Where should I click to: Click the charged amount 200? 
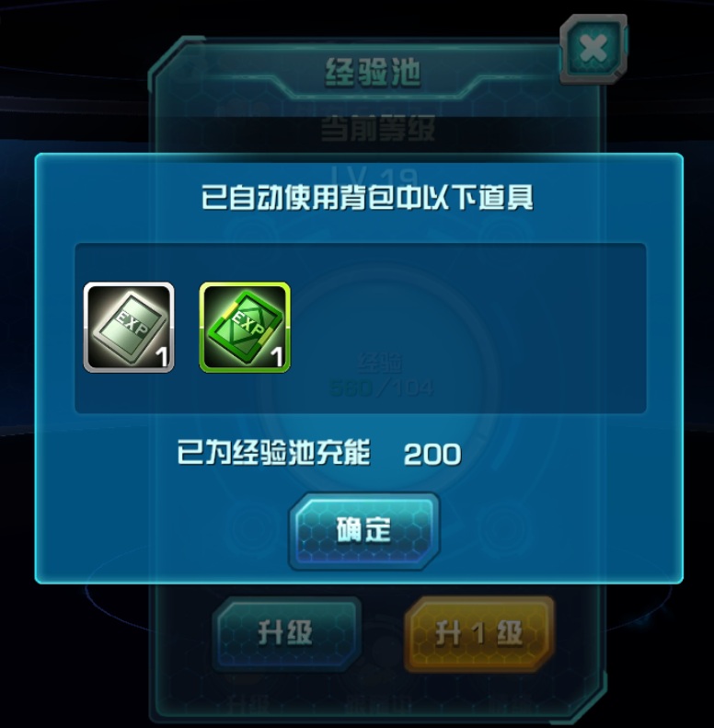coord(432,454)
